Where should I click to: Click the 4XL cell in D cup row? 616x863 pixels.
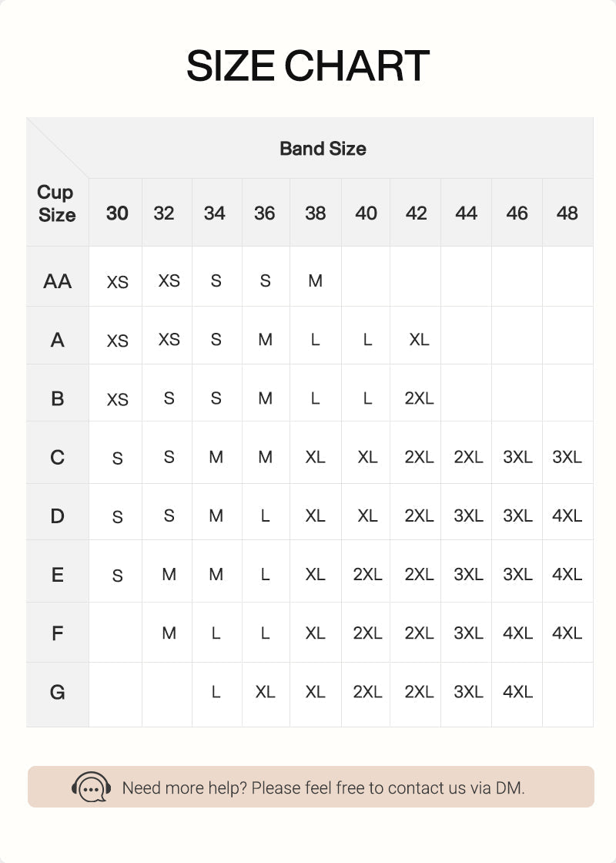567,515
